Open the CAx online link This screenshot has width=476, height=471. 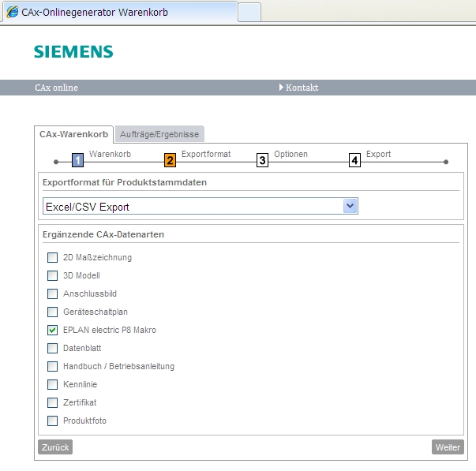tap(57, 88)
